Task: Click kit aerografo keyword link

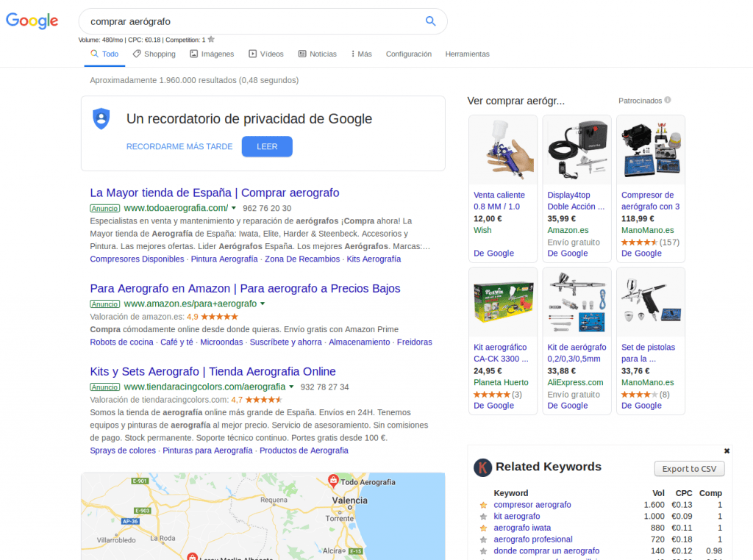Action: point(517,516)
